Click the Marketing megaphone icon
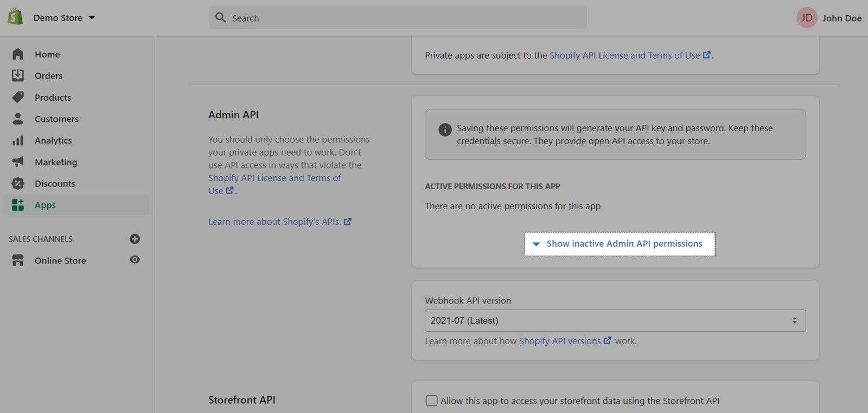 [18, 162]
